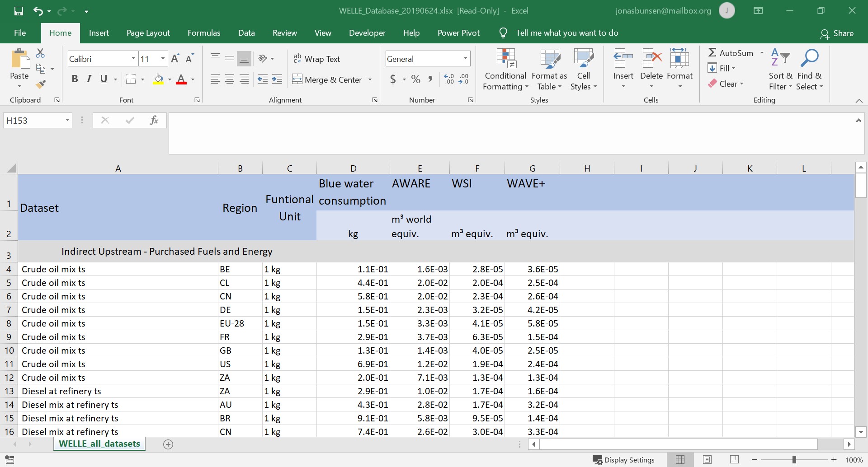Open Format as Table gallery
Screen dimensions: 868x467
(549, 69)
